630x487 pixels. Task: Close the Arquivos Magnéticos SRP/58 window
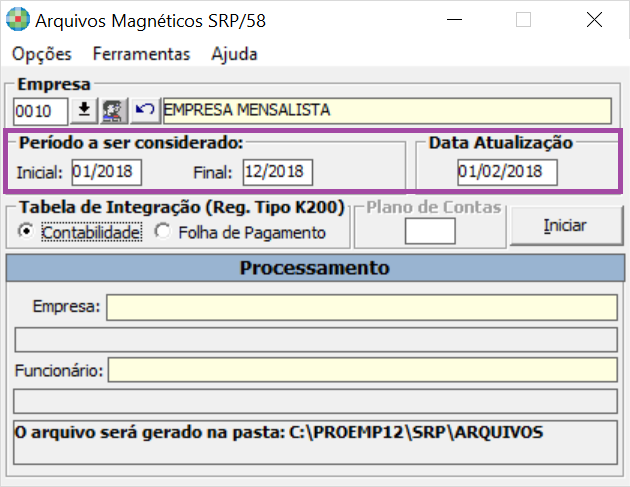[594, 19]
